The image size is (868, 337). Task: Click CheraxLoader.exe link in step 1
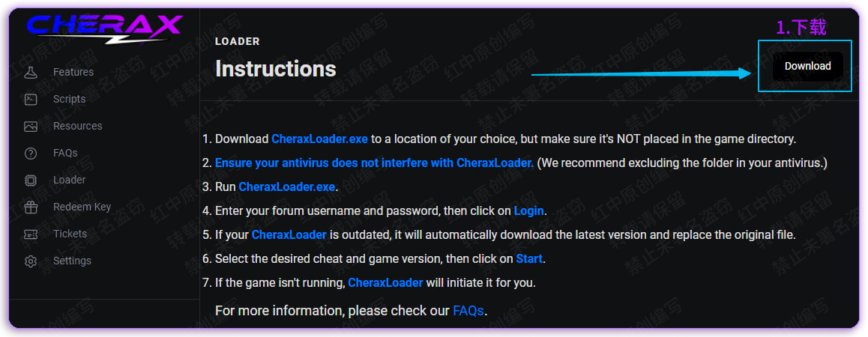(319, 139)
